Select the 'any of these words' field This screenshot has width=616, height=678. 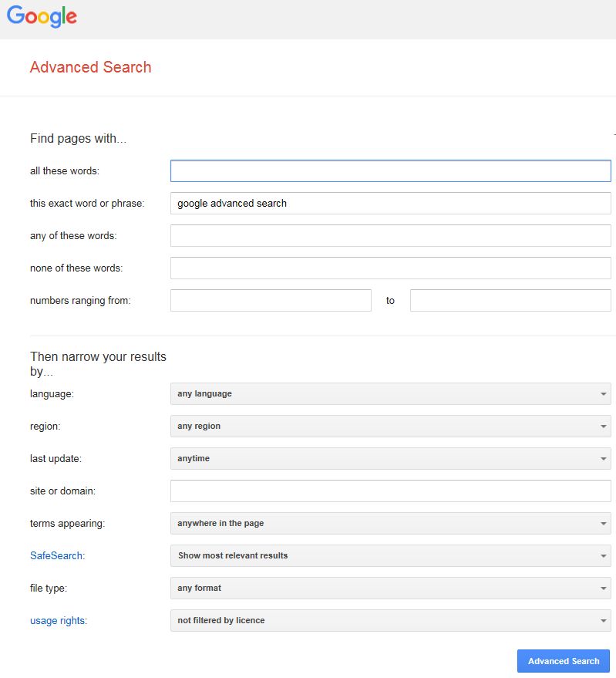click(x=390, y=235)
